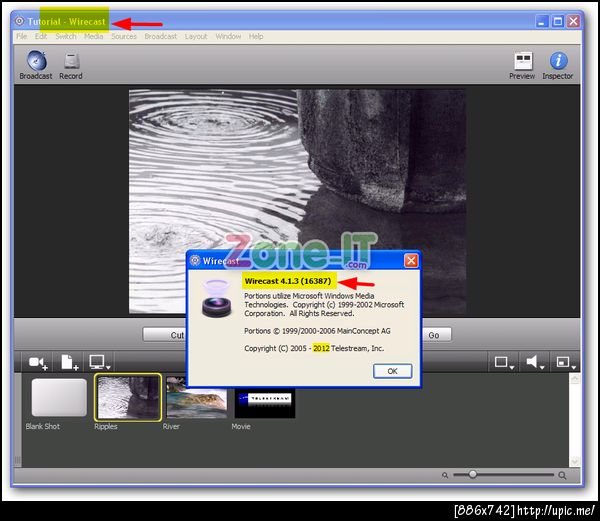This screenshot has height=521, width=600.
Task: Open the Media menu
Action: click(93, 36)
